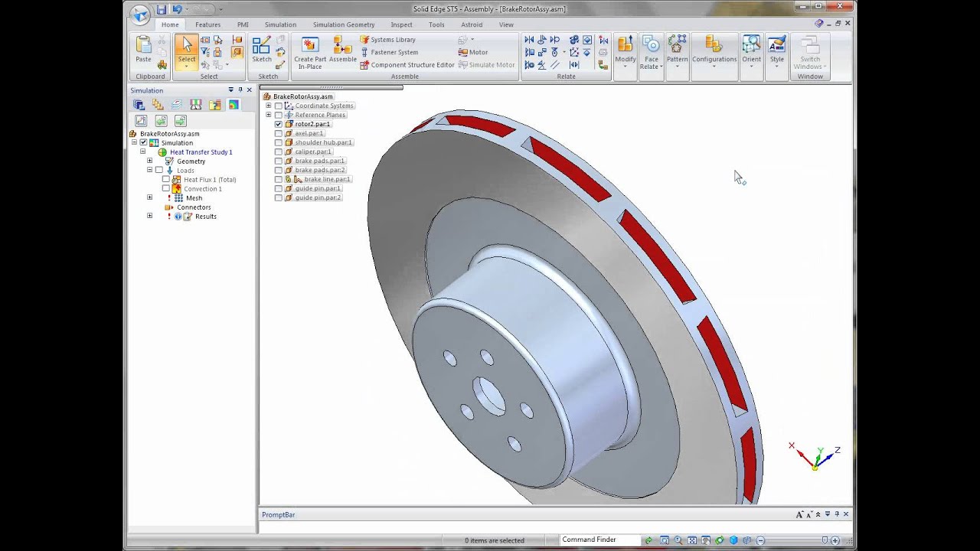The height and width of the screenshot is (551, 980).
Task: Select the Connectors tree item
Action: (194, 207)
